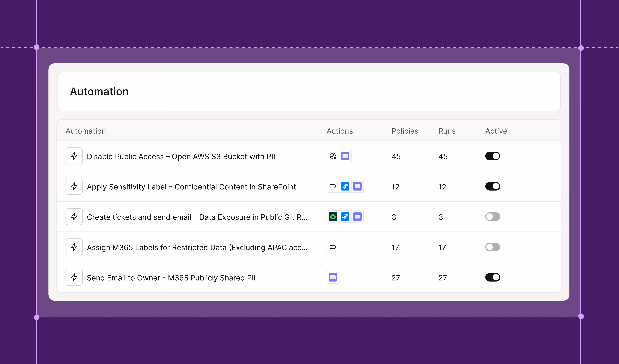Open 'Send Email to Owner - M365 Publicly Shared PII'
619x364 pixels.
coord(171,278)
